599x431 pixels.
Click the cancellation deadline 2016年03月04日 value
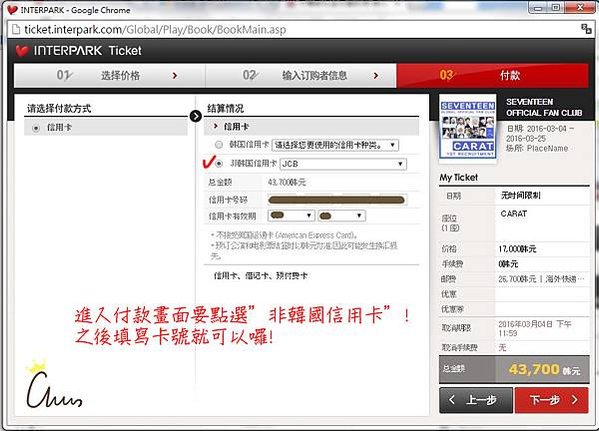coord(535,329)
